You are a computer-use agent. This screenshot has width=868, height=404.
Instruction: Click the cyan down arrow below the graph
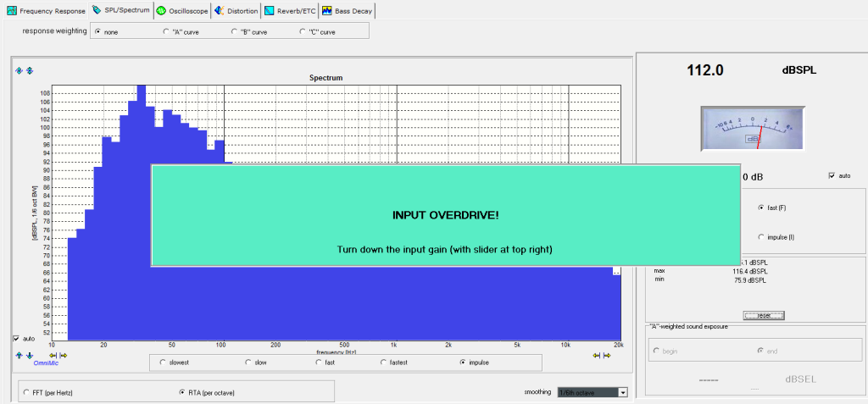29,356
